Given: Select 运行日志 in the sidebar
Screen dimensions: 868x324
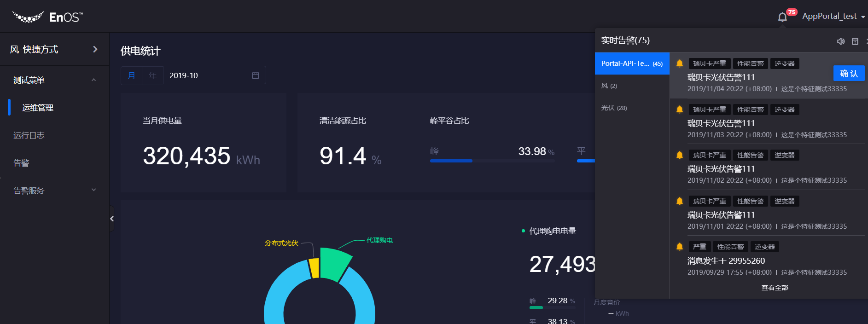Looking at the screenshot, I should coord(29,135).
